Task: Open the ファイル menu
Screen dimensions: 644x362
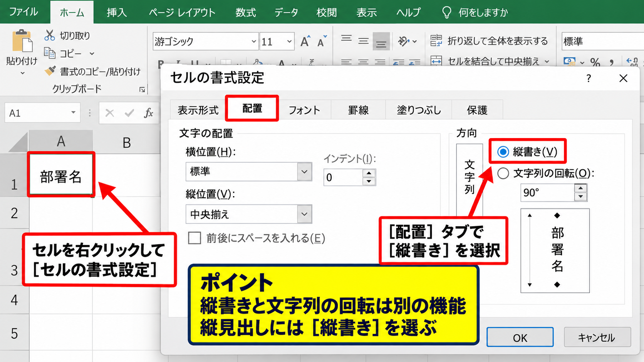Action: [x=23, y=12]
